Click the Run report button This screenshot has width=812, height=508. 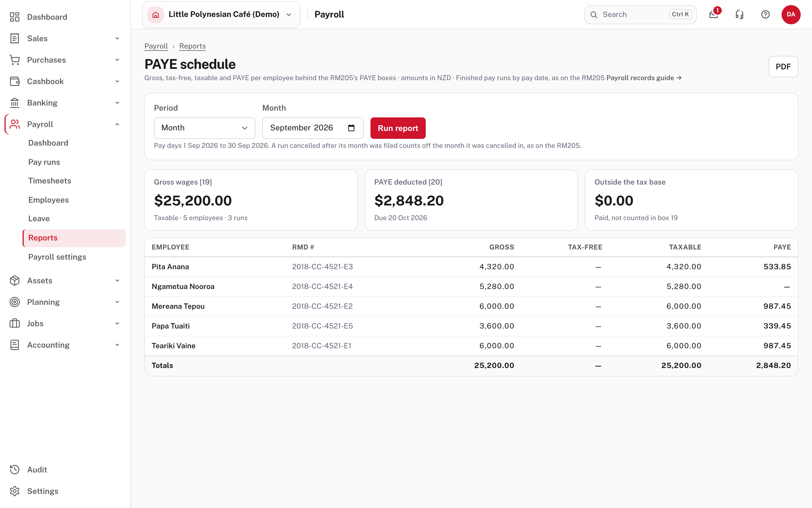(x=398, y=128)
